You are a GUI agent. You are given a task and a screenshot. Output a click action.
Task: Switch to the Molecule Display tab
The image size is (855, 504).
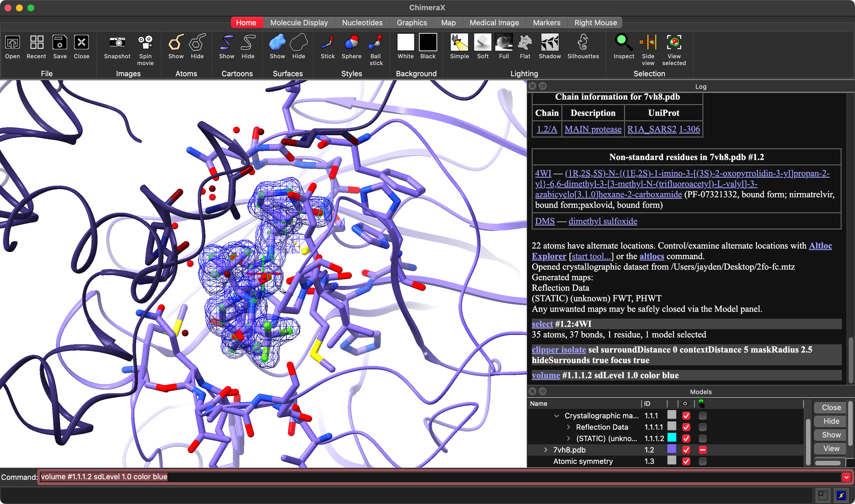(x=299, y=23)
